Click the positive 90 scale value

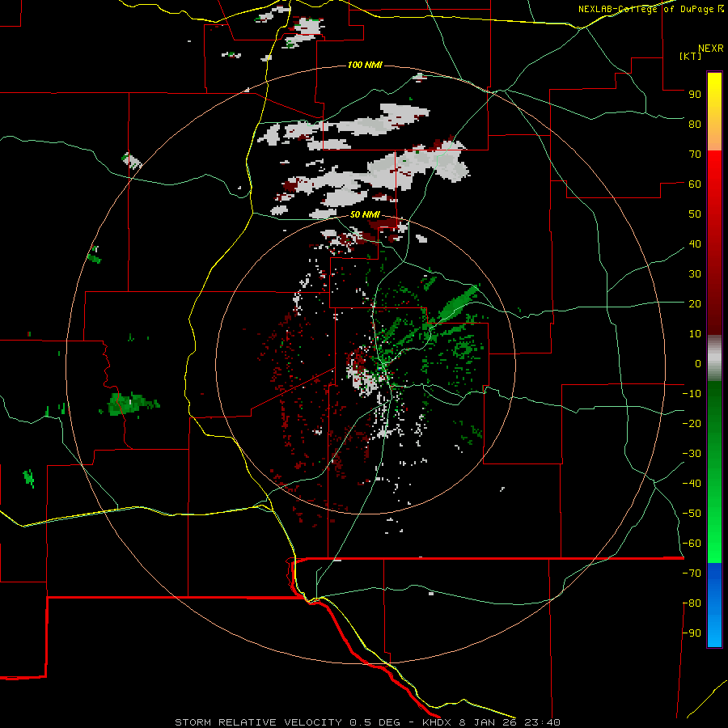coord(695,95)
